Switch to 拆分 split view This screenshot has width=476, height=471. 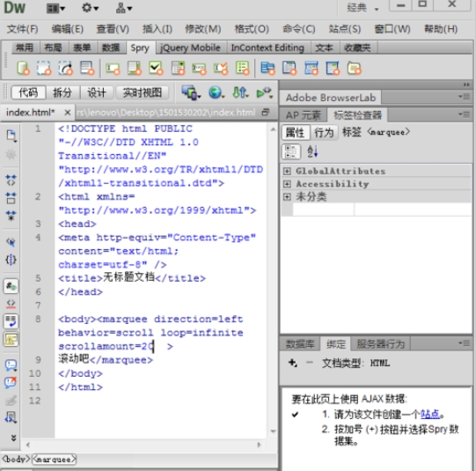62,92
